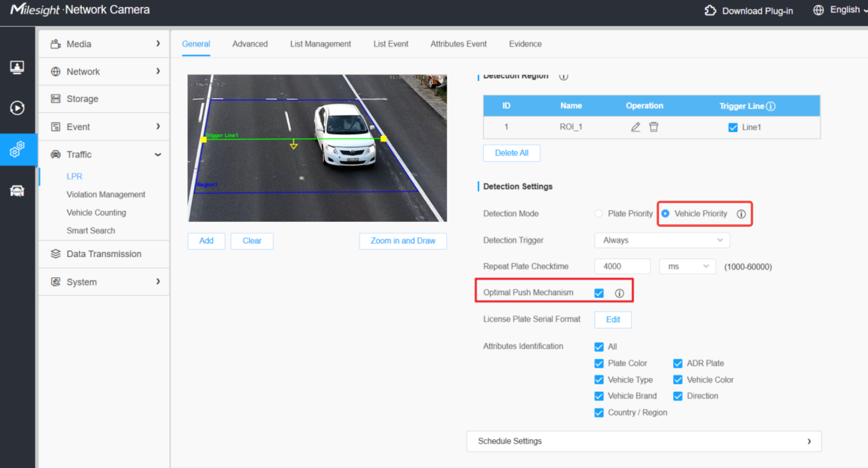Screen dimensions: 868x468
Task: Click the edit pencil icon for ROI_1
Action: click(636, 127)
